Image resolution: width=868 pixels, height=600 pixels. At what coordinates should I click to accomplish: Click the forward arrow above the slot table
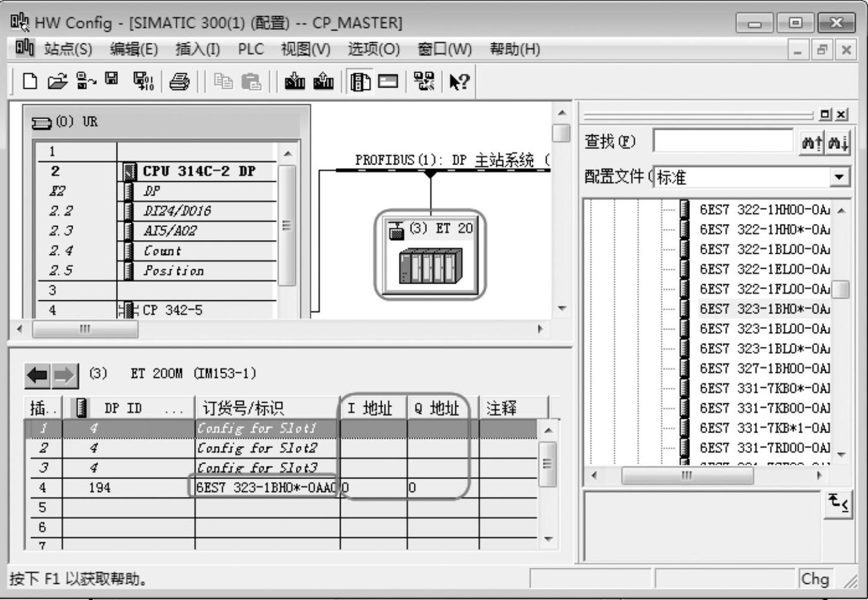pyautogui.click(x=64, y=375)
